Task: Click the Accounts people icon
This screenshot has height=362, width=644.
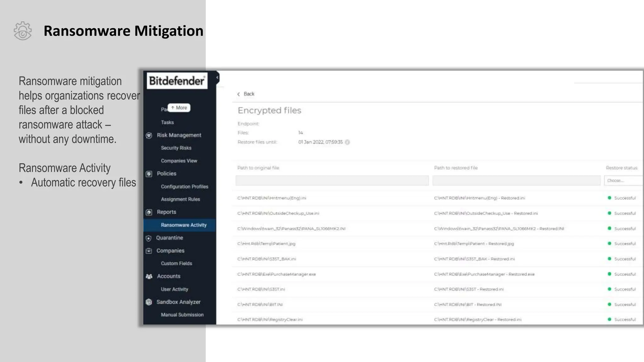Action: click(x=149, y=277)
